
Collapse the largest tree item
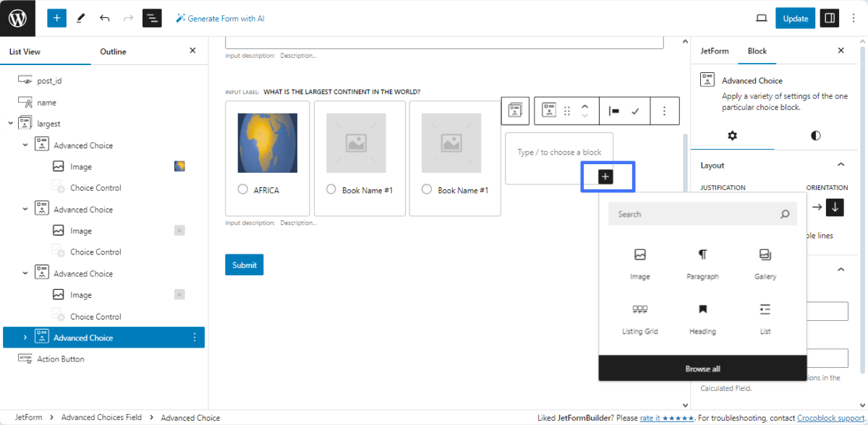coord(10,124)
